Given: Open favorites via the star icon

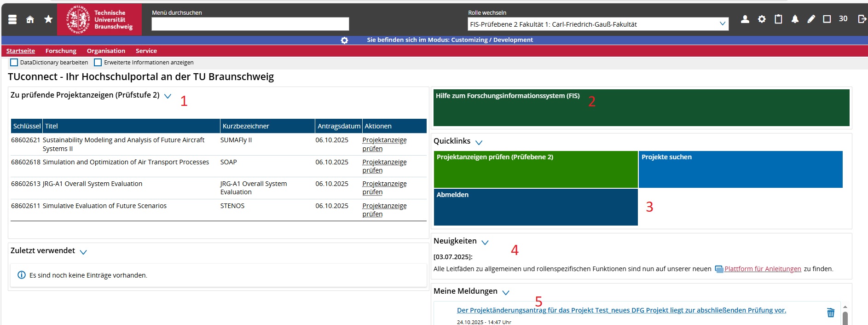Looking at the screenshot, I should (48, 19).
